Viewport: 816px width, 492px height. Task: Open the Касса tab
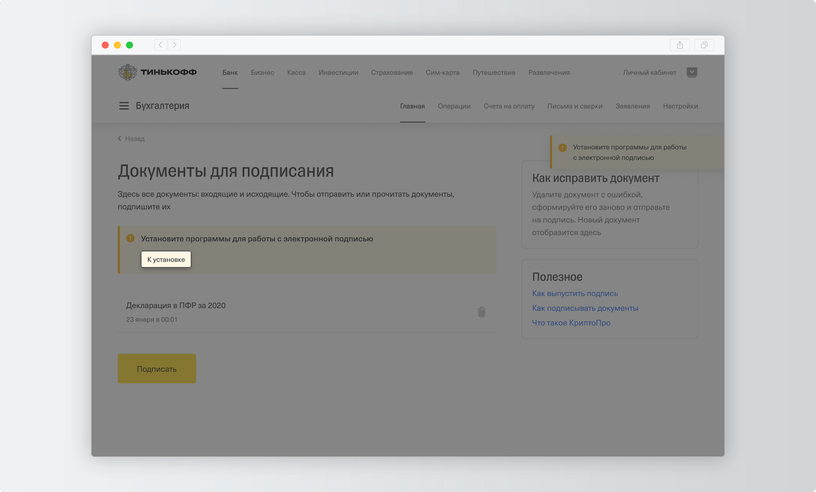point(296,72)
